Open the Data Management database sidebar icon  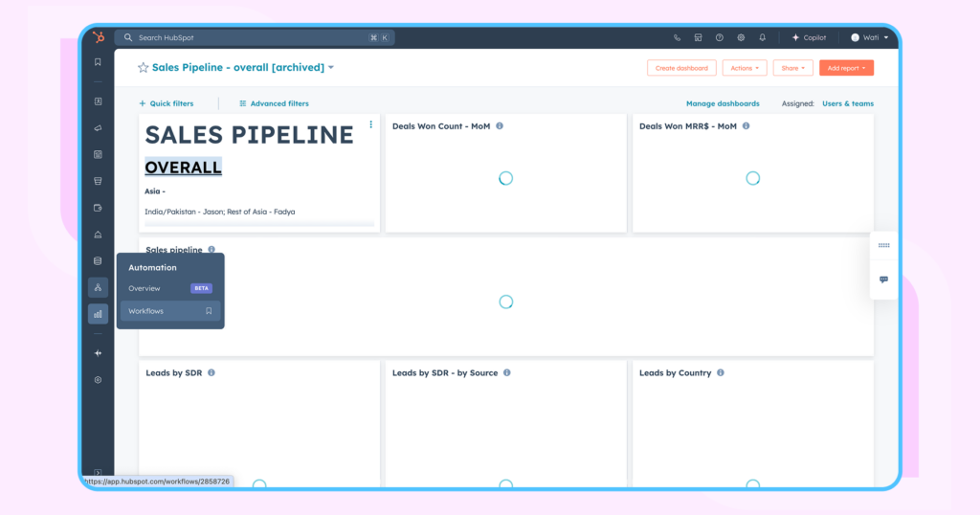click(99, 260)
